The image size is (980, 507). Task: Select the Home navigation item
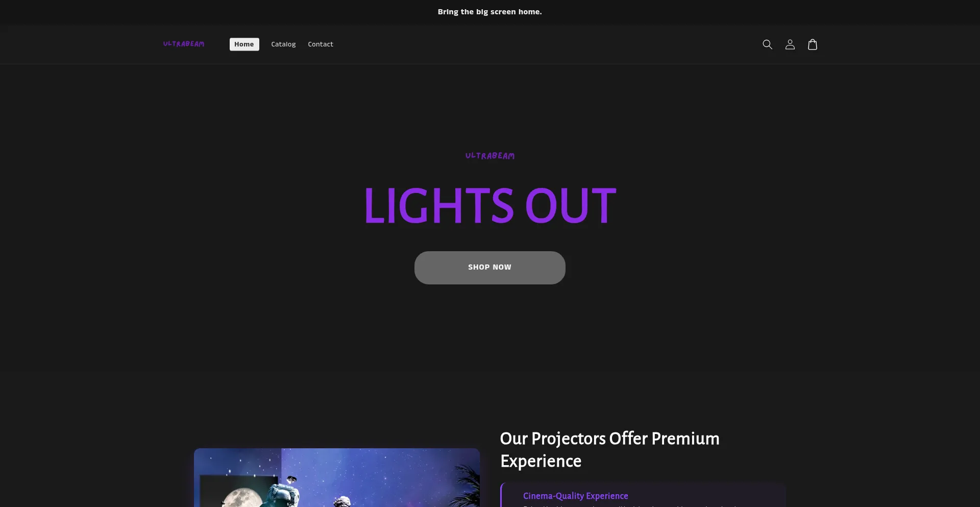click(244, 44)
